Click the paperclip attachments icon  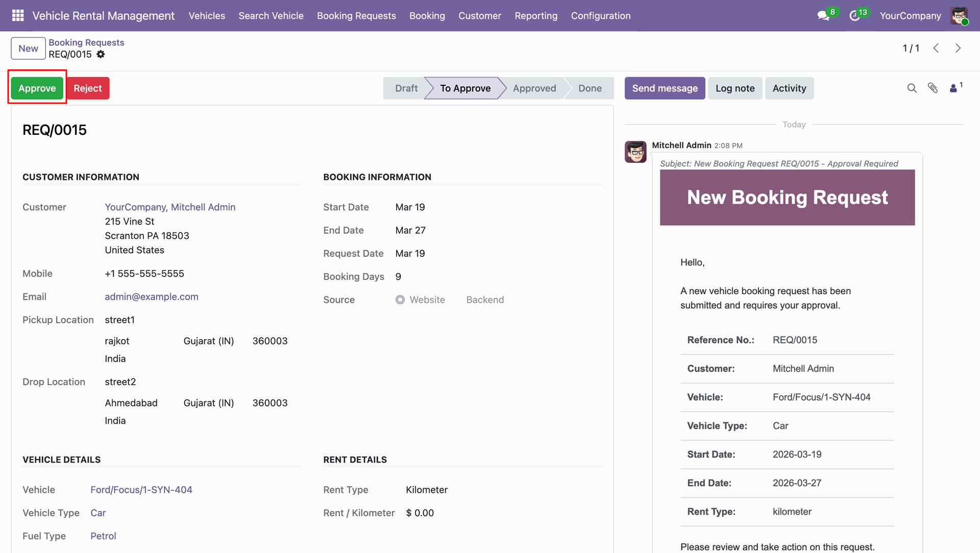[x=933, y=88]
